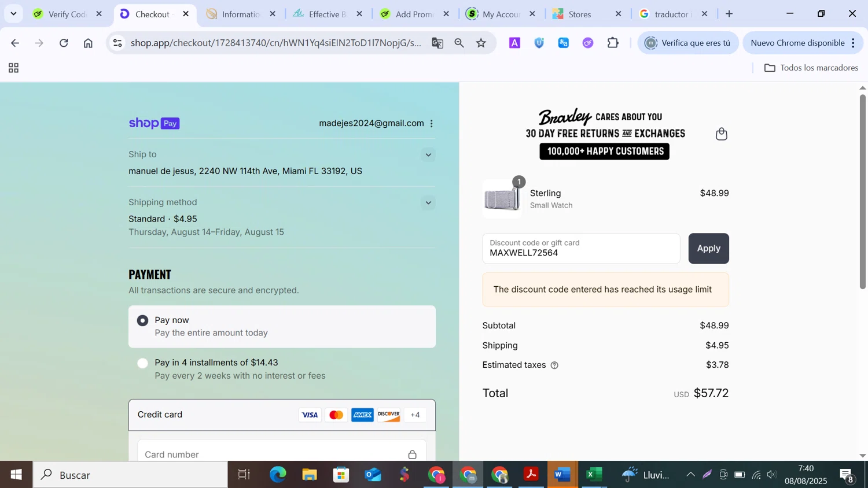The height and width of the screenshot is (488, 868).
Task: Translate this page icon
Action: coord(437,43)
